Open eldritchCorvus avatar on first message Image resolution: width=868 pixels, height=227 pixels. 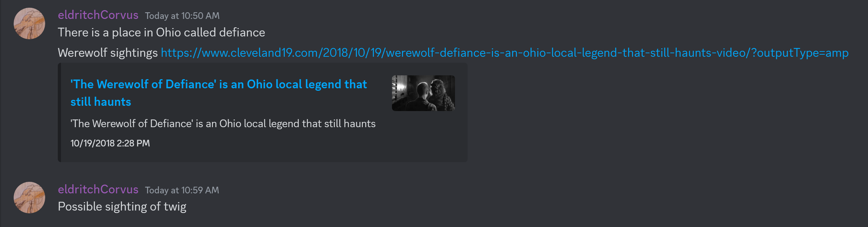pos(29,23)
